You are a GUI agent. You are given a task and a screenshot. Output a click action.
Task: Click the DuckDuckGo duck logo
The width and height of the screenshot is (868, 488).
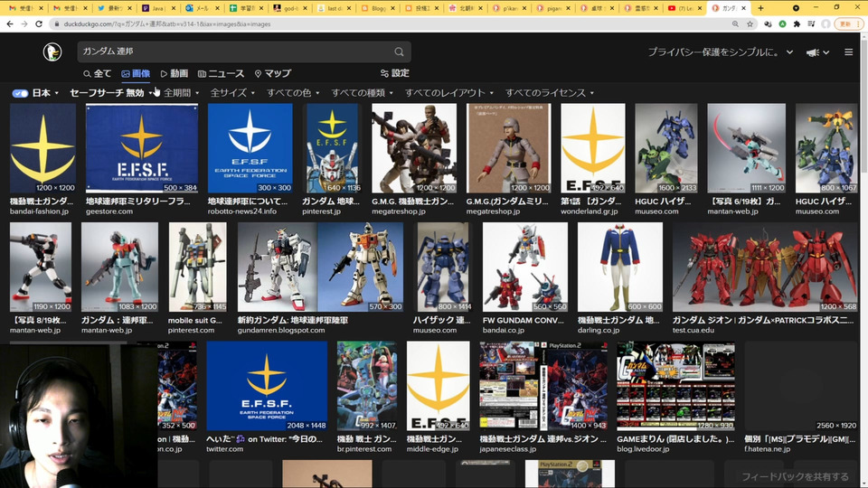(52, 52)
